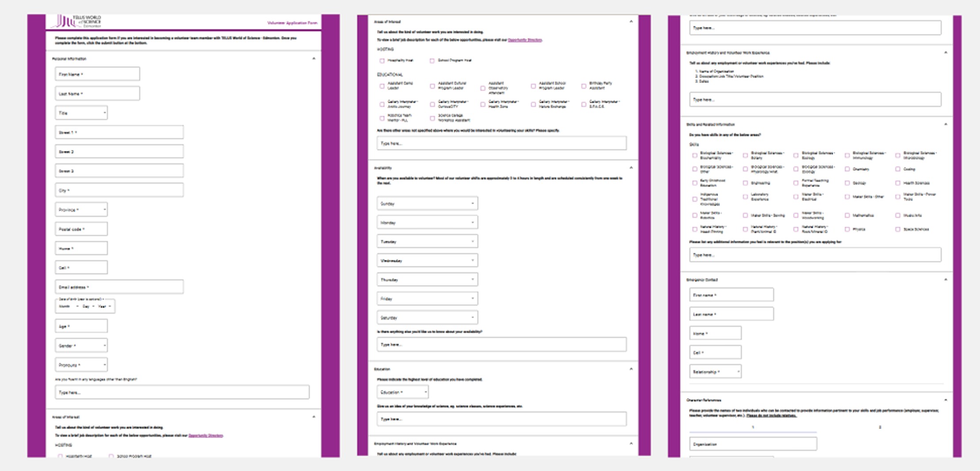
Task: Check the Space Sciences skill box
Action: [x=898, y=229]
